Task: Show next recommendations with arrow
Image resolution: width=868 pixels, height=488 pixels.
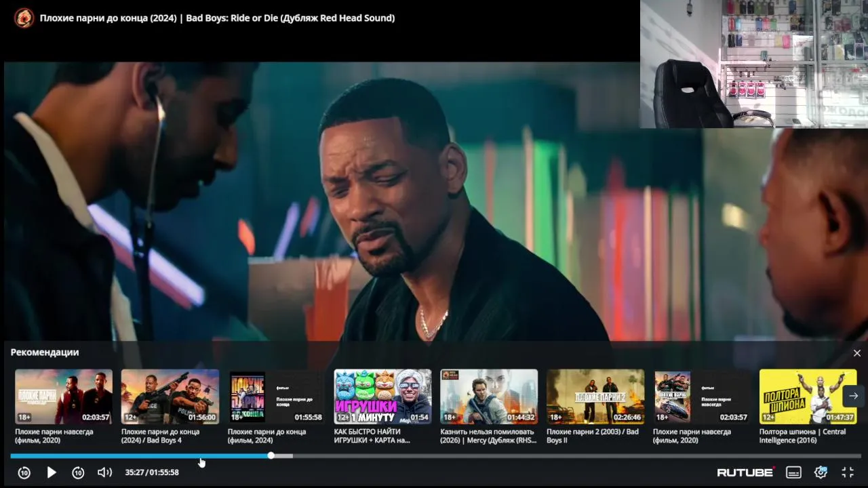Action: click(854, 396)
